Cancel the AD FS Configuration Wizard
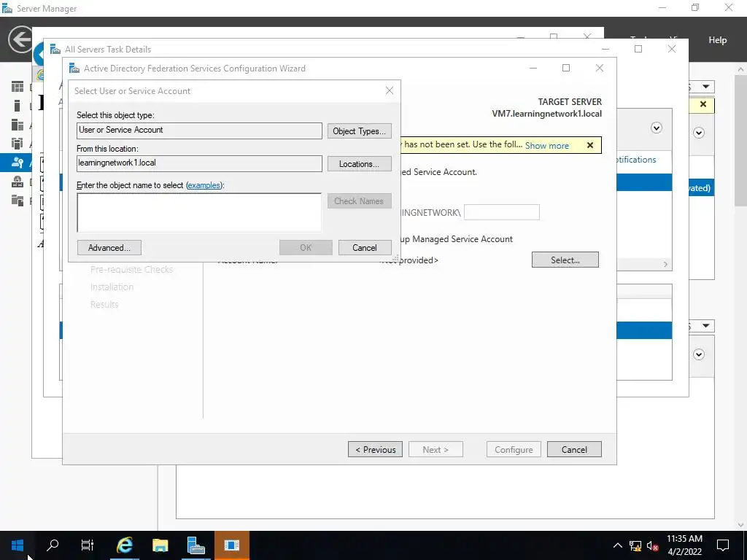The height and width of the screenshot is (560, 747). (x=574, y=449)
